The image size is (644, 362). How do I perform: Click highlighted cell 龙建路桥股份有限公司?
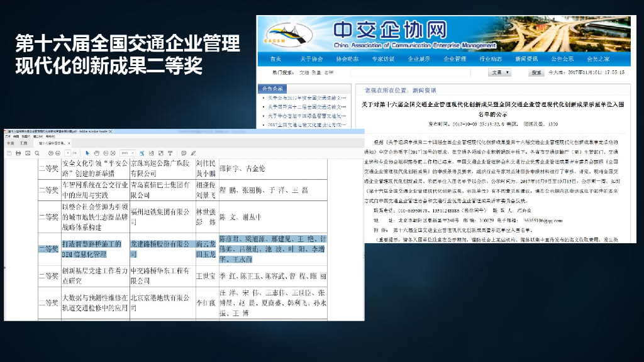163,249
